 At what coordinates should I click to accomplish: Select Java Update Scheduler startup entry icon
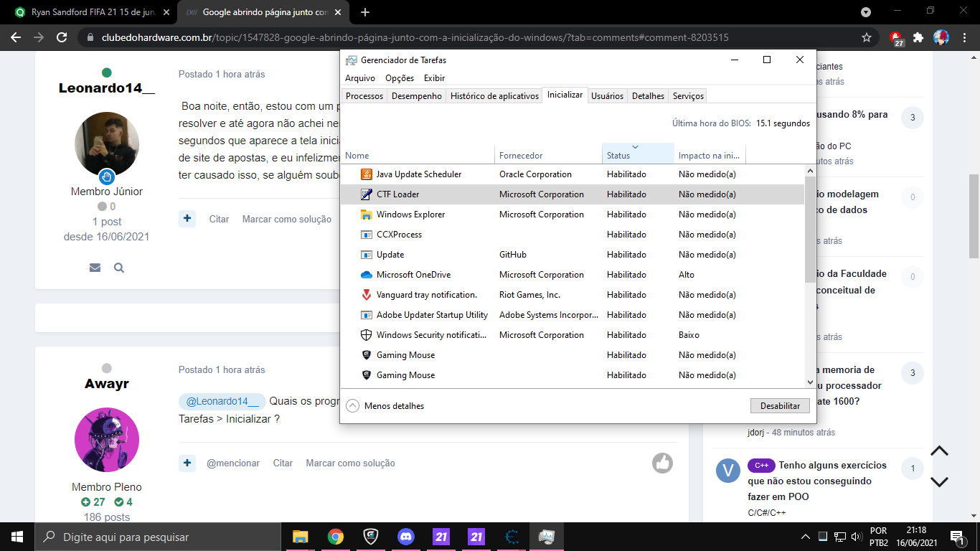click(x=366, y=174)
